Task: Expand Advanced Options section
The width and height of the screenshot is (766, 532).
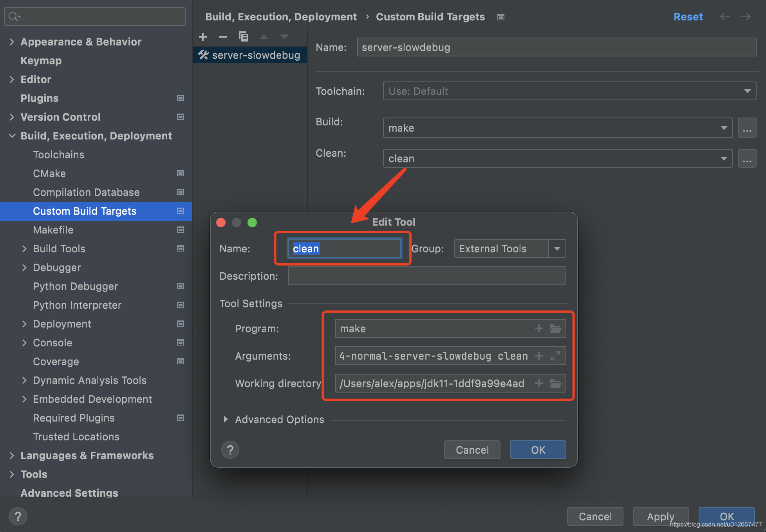Action: pyautogui.click(x=226, y=420)
